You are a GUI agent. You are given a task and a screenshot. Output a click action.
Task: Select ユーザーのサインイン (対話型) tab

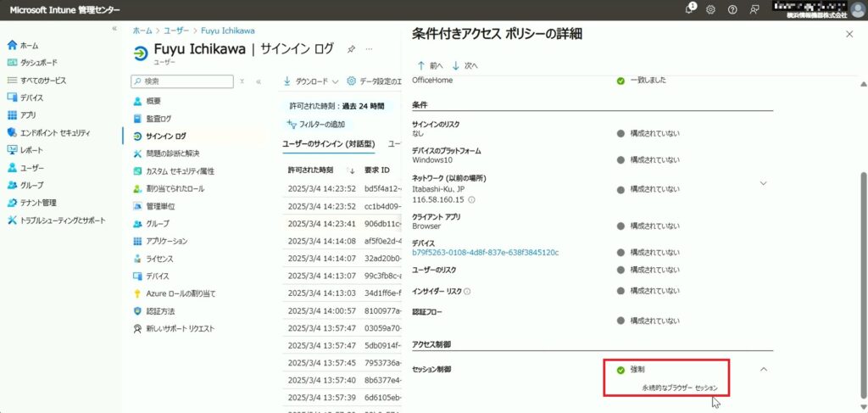tap(329, 144)
